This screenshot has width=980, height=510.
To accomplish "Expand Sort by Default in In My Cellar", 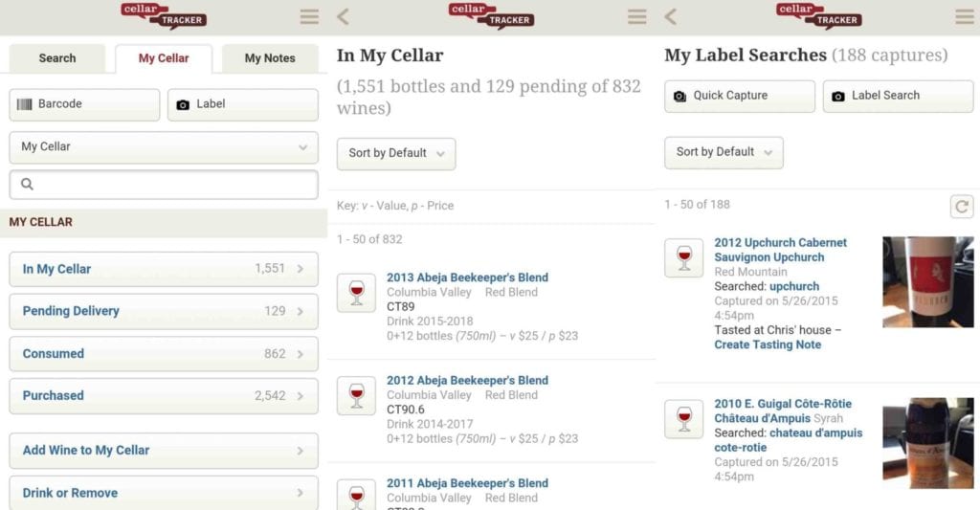I will click(x=396, y=153).
